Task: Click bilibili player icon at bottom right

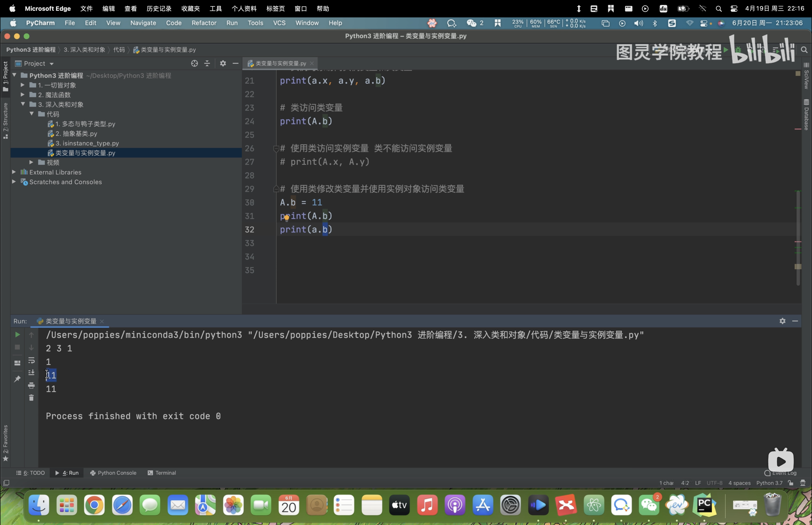Action: pos(781,461)
